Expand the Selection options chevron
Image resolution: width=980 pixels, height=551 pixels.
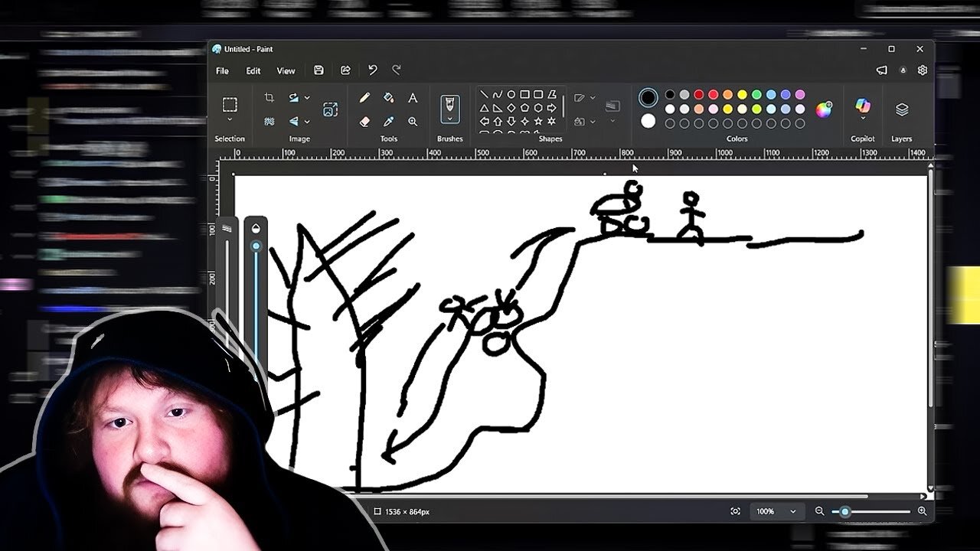230,120
